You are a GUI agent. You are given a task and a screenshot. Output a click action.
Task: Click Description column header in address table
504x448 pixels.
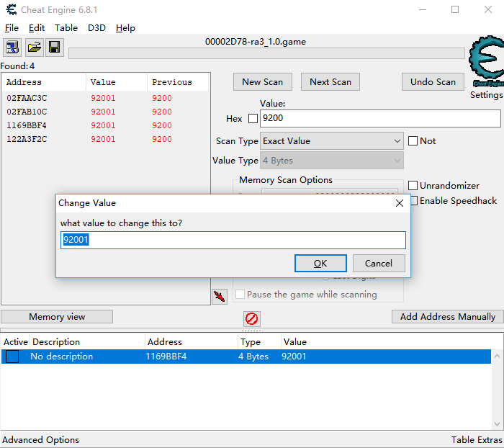87,342
